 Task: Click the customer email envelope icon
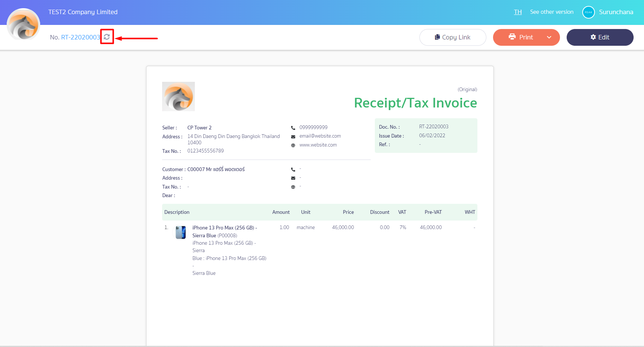(x=293, y=178)
